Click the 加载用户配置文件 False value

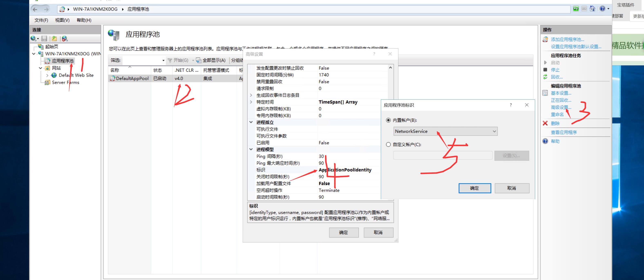[x=324, y=183]
